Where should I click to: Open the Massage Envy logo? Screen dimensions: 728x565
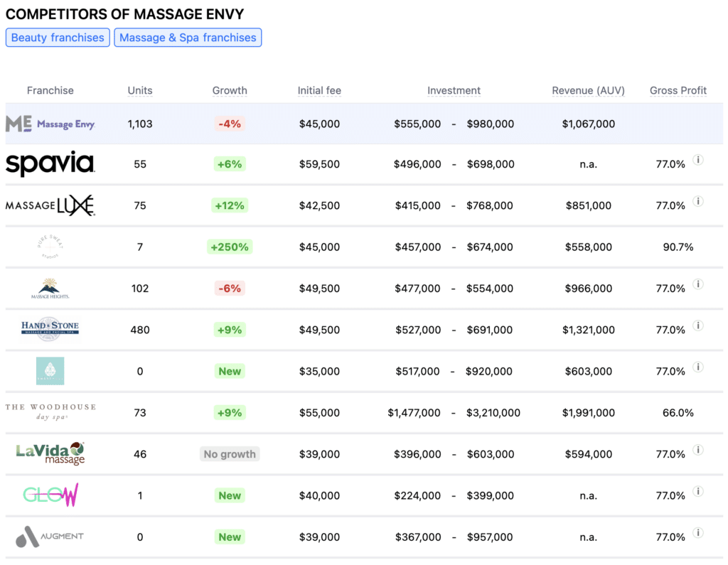point(50,124)
